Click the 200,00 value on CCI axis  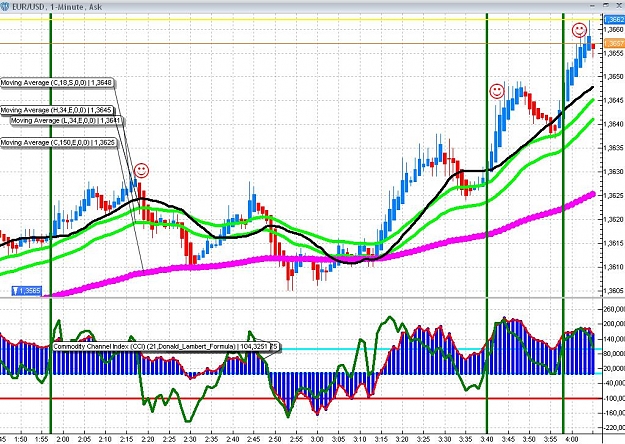pos(615,324)
